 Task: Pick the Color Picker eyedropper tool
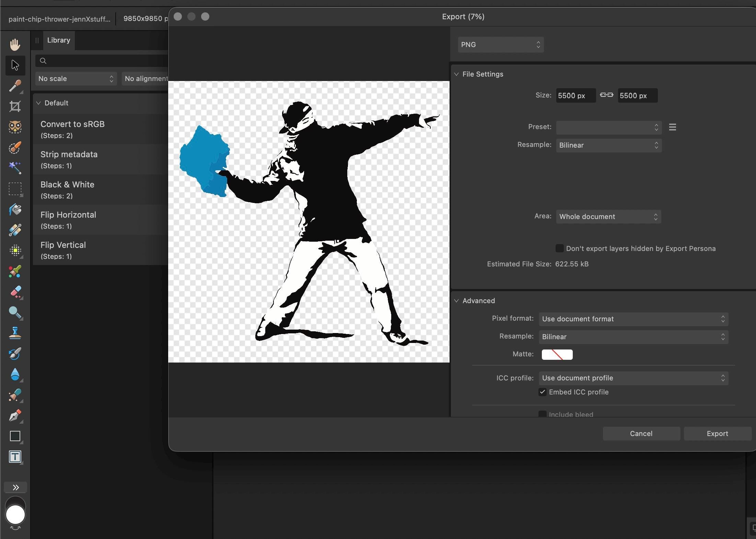[x=15, y=86]
